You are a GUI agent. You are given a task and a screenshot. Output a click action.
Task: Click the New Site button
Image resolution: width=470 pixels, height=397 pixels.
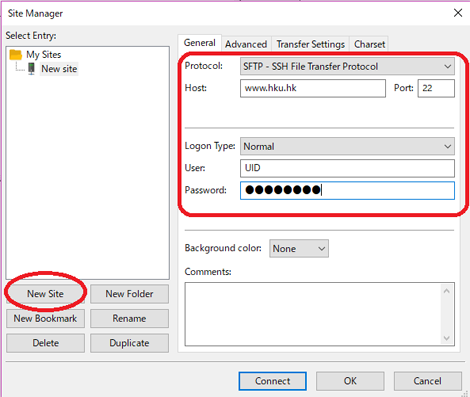click(45, 294)
